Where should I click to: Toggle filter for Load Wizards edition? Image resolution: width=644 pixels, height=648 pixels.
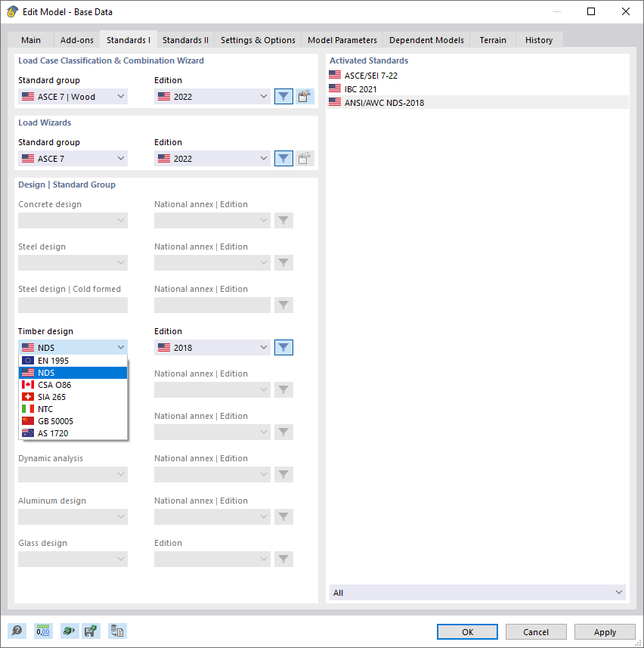tap(283, 158)
